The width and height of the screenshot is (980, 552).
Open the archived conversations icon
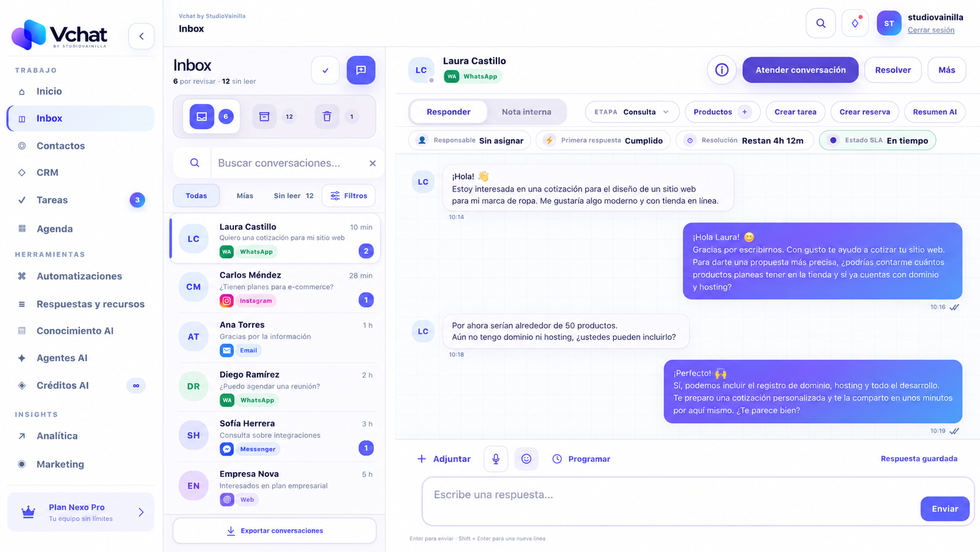tap(264, 116)
